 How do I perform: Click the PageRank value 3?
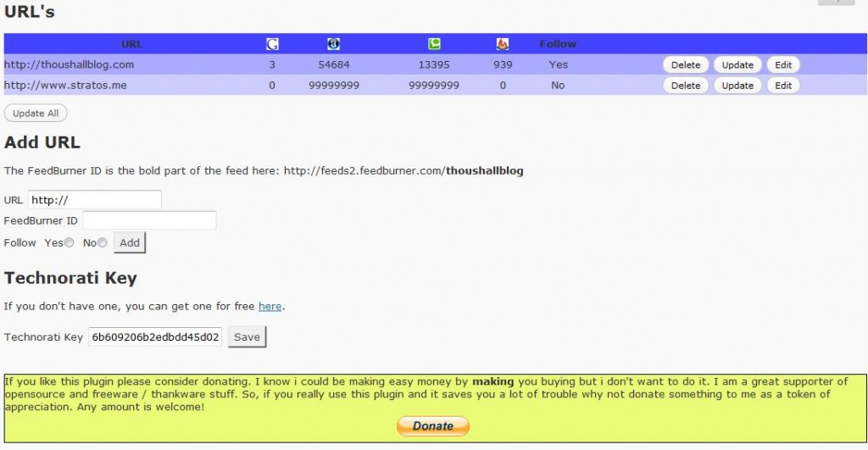click(x=272, y=64)
